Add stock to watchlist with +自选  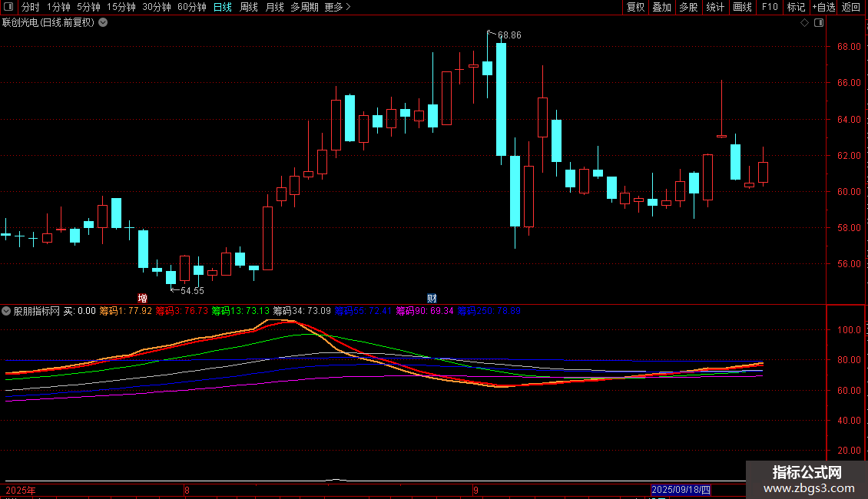(x=823, y=7)
